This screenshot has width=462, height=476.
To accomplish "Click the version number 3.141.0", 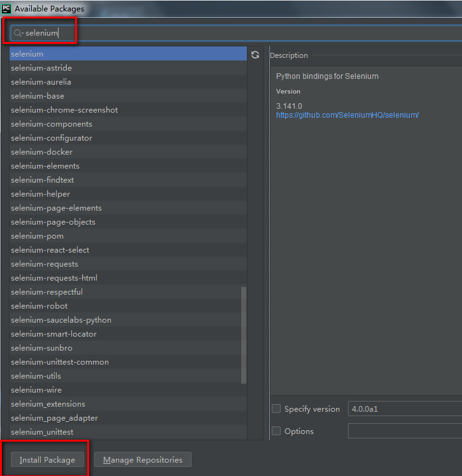I will [289, 106].
